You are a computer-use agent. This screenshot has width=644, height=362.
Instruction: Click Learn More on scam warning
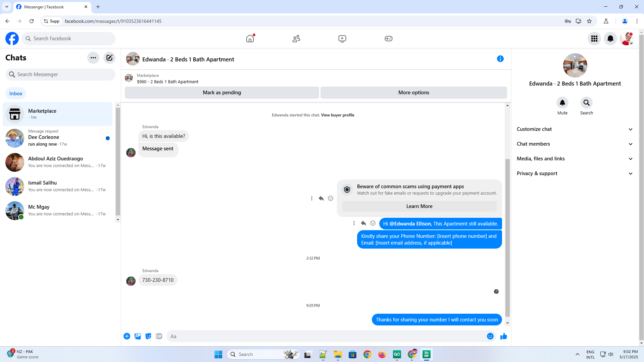click(x=419, y=206)
